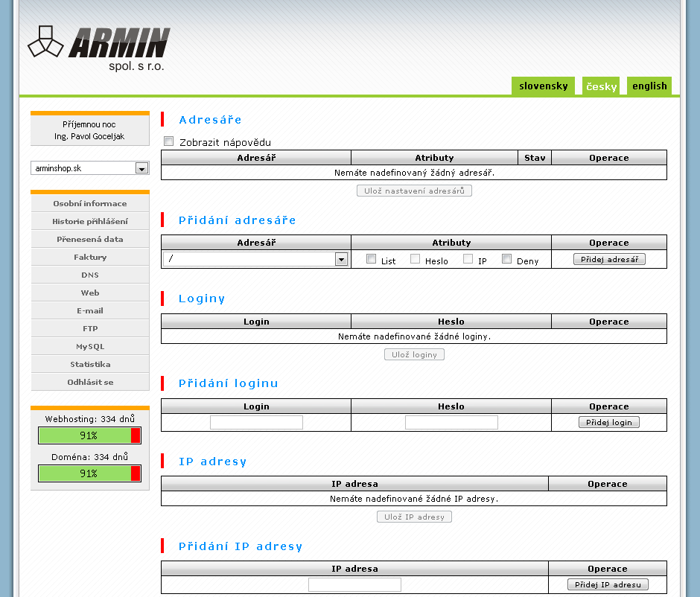
Task: Open FTP menu item
Action: (90, 328)
